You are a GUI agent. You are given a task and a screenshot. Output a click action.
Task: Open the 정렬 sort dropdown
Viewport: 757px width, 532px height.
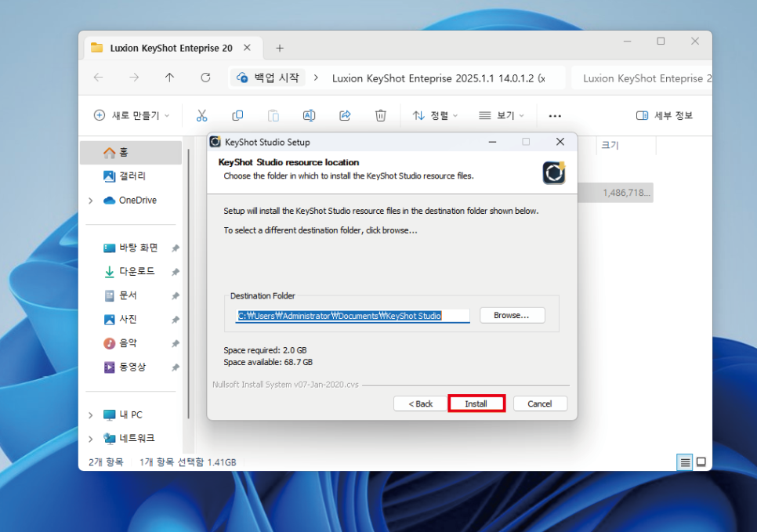pyautogui.click(x=435, y=115)
